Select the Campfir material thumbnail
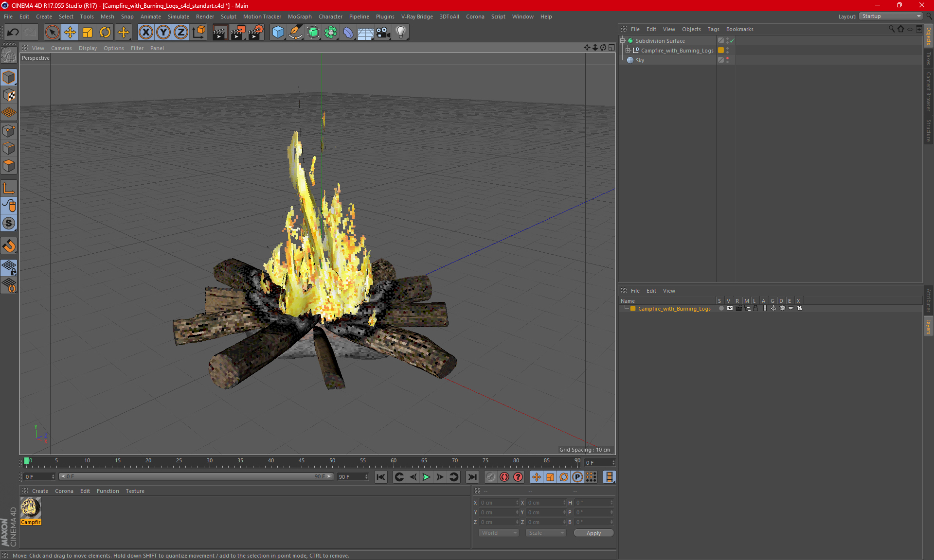934x560 pixels. [30, 508]
